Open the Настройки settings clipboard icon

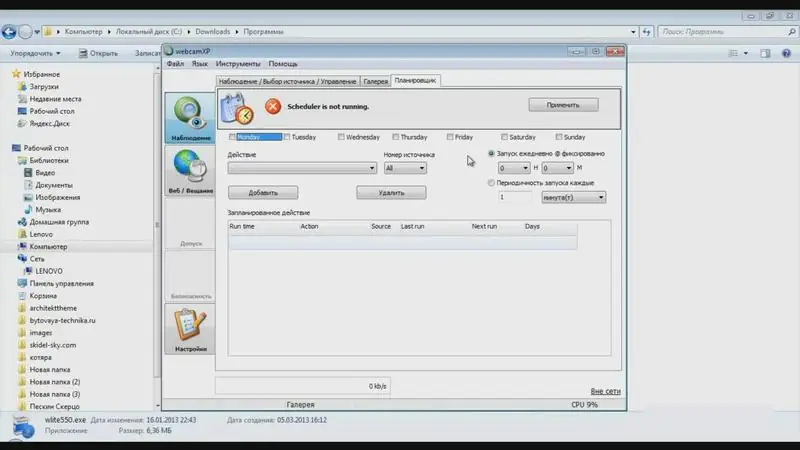coord(190,329)
